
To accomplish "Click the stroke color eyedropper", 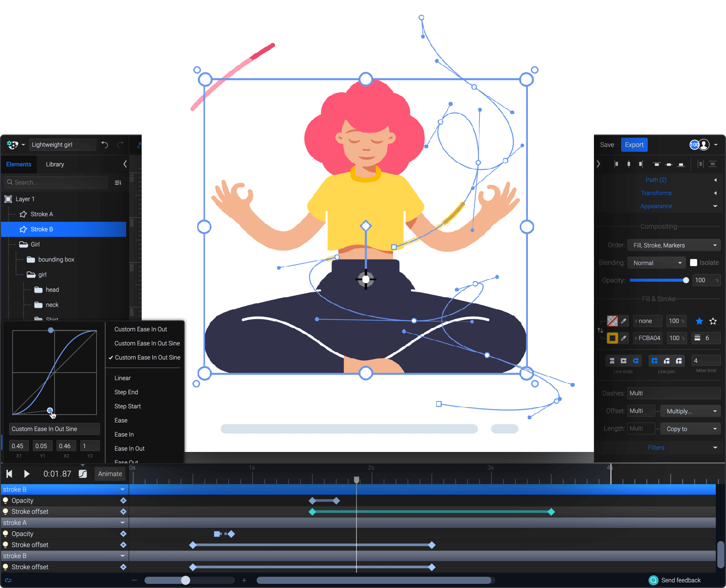I will [x=624, y=338].
